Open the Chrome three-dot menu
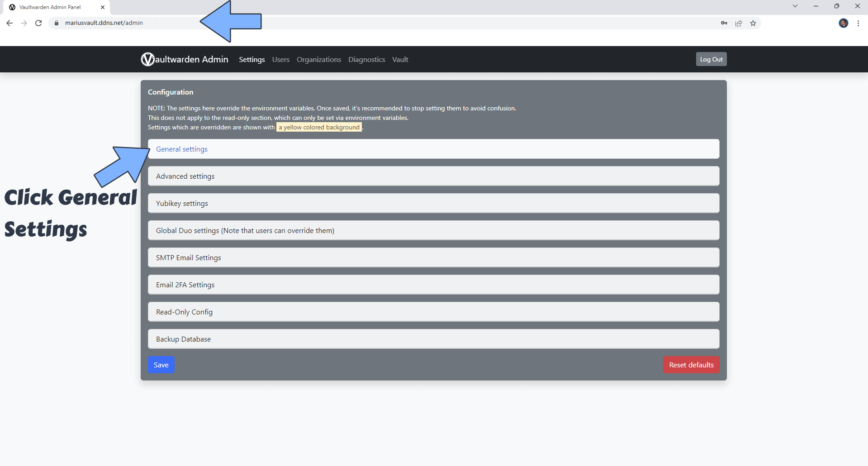This screenshot has height=466, width=868. click(x=858, y=23)
